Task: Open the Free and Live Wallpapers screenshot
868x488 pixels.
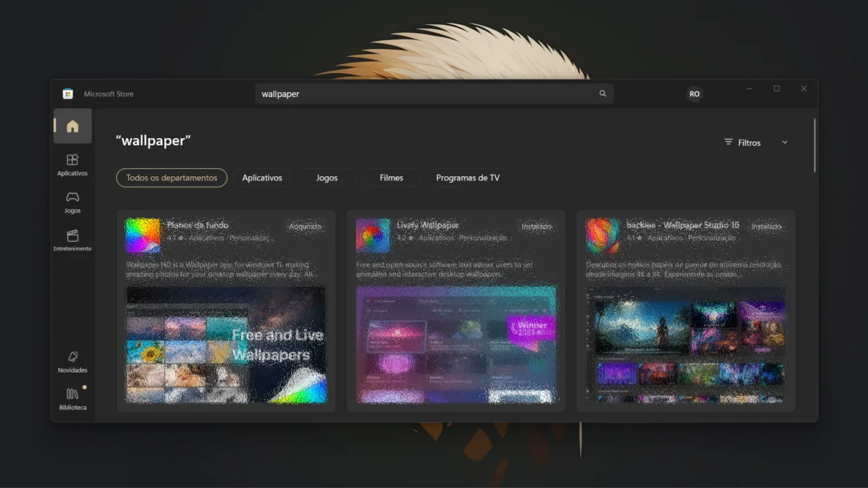Action: [x=226, y=344]
